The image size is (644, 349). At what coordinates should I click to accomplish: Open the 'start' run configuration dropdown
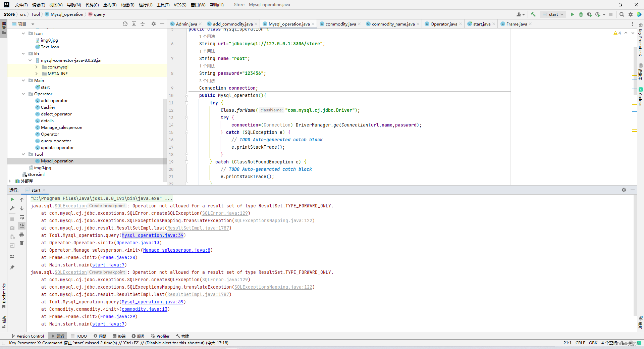(x=553, y=14)
